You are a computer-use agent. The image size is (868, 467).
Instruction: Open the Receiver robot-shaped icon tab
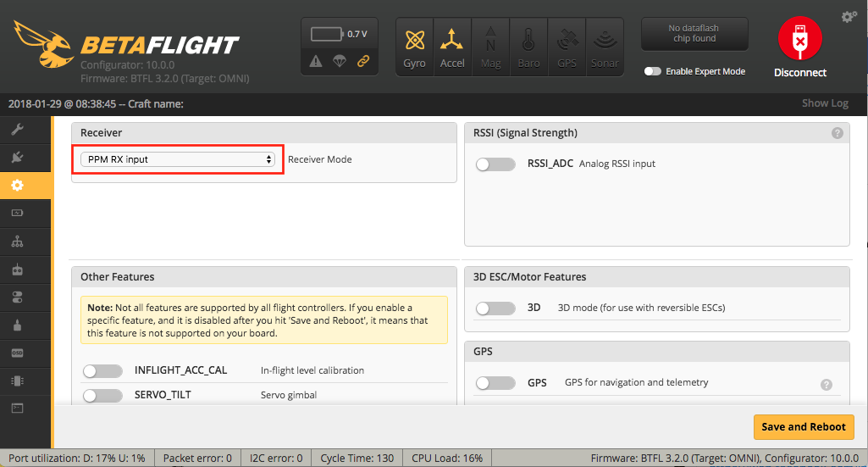[x=17, y=270]
